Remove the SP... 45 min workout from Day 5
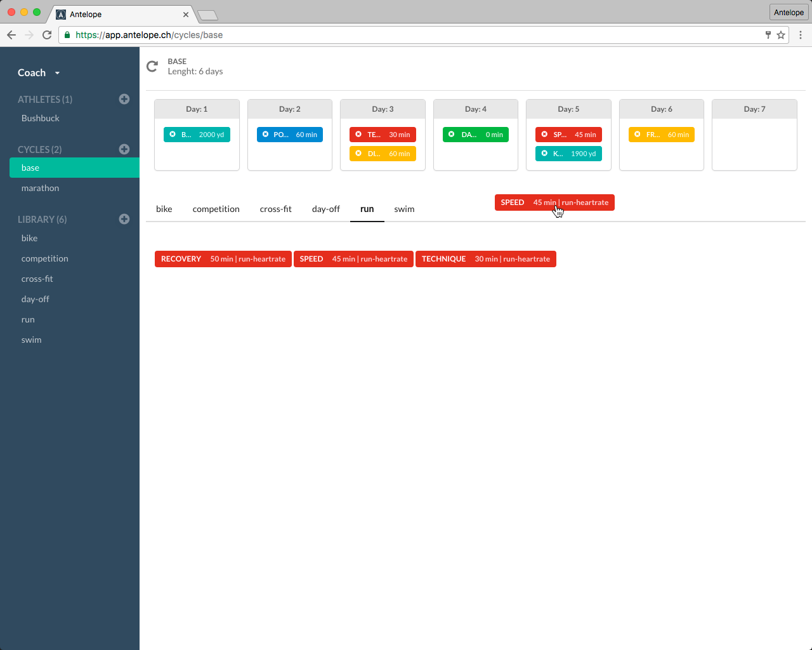 (544, 135)
